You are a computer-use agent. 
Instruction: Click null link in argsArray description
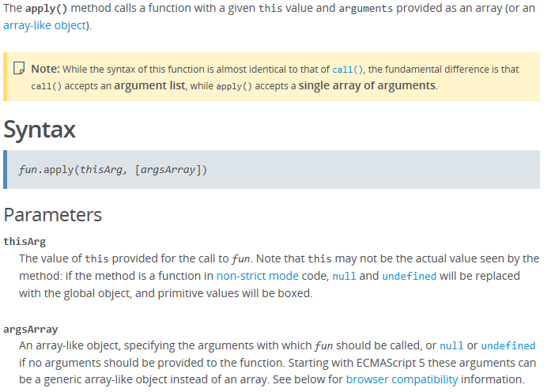coord(451,345)
